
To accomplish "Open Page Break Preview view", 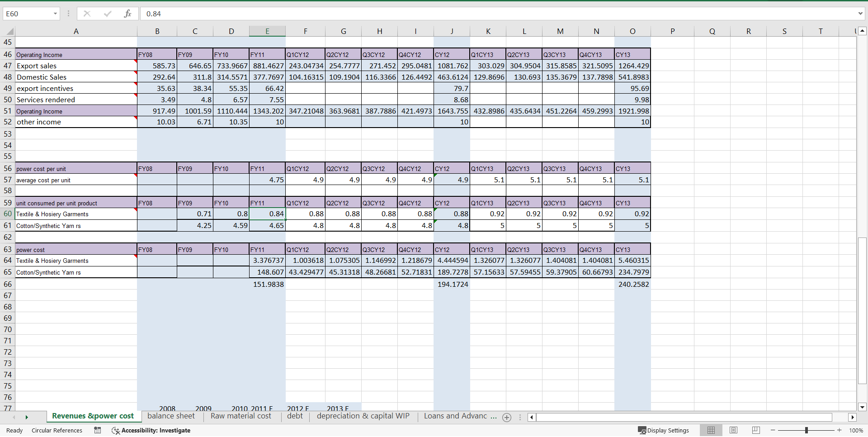I will [x=755, y=430].
